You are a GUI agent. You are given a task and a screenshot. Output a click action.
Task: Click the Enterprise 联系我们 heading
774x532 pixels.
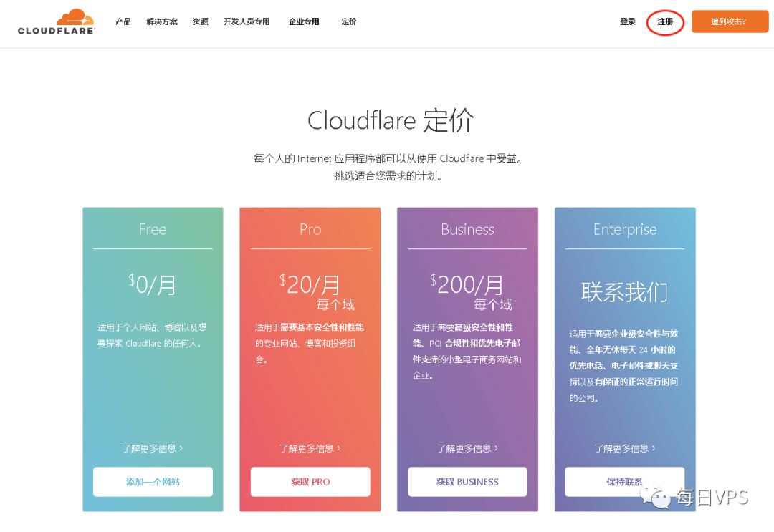[624, 292]
